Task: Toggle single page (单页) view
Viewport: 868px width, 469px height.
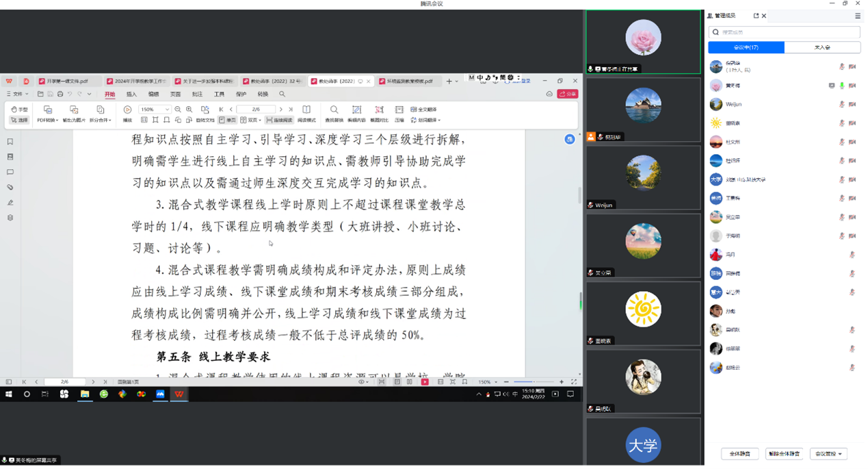Action: click(227, 121)
